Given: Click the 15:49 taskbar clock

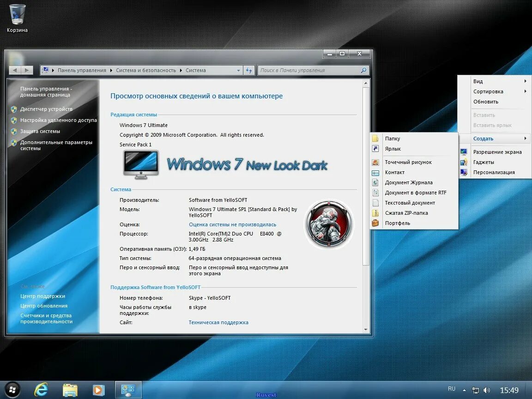Looking at the screenshot, I should [509, 390].
